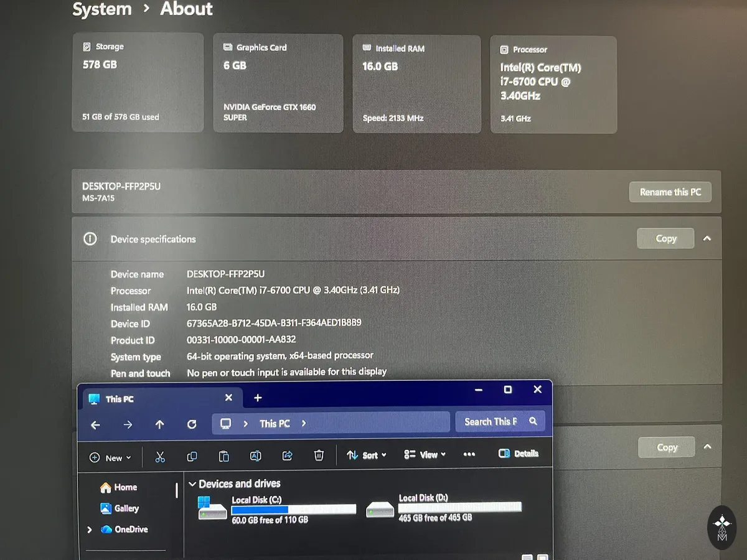The height and width of the screenshot is (560, 747).
Task: Select the Local Disk (C:) drive
Action: click(277, 509)
